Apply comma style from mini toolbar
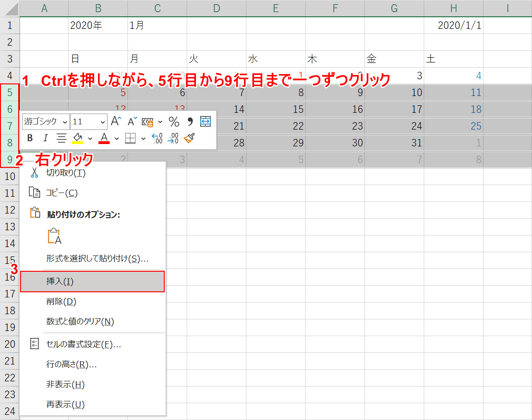 pos(190,121)
